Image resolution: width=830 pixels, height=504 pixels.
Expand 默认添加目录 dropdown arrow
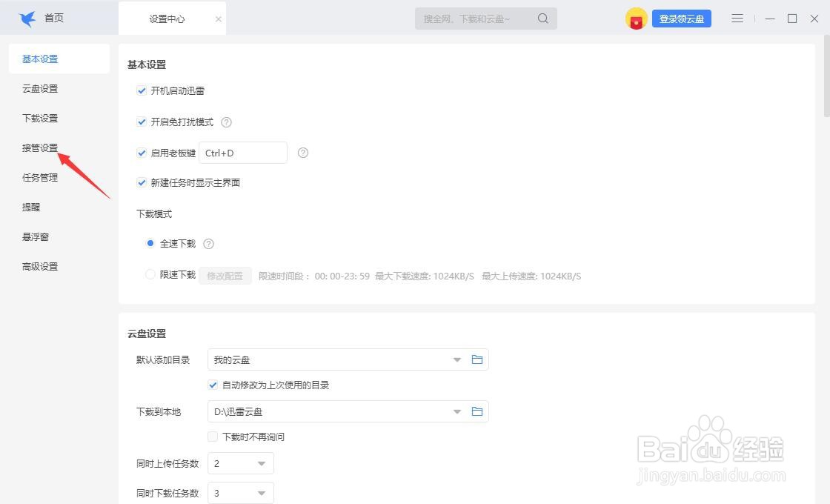(456, 360)
